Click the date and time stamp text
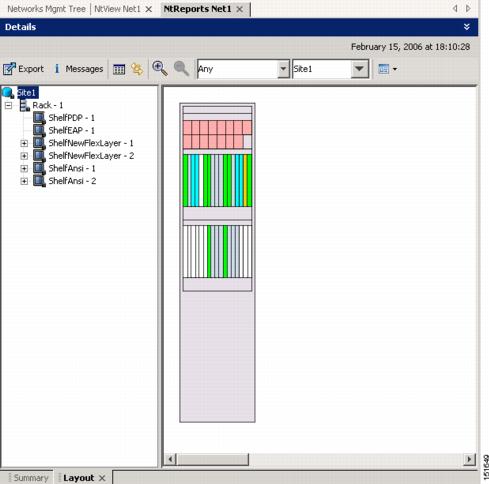 (411, 47)
